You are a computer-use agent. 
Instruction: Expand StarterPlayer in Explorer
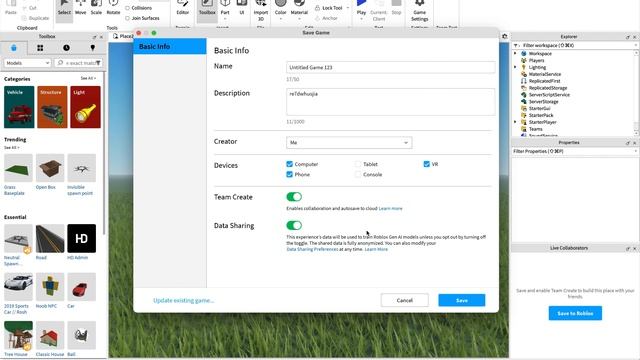[x=515, y=122]
